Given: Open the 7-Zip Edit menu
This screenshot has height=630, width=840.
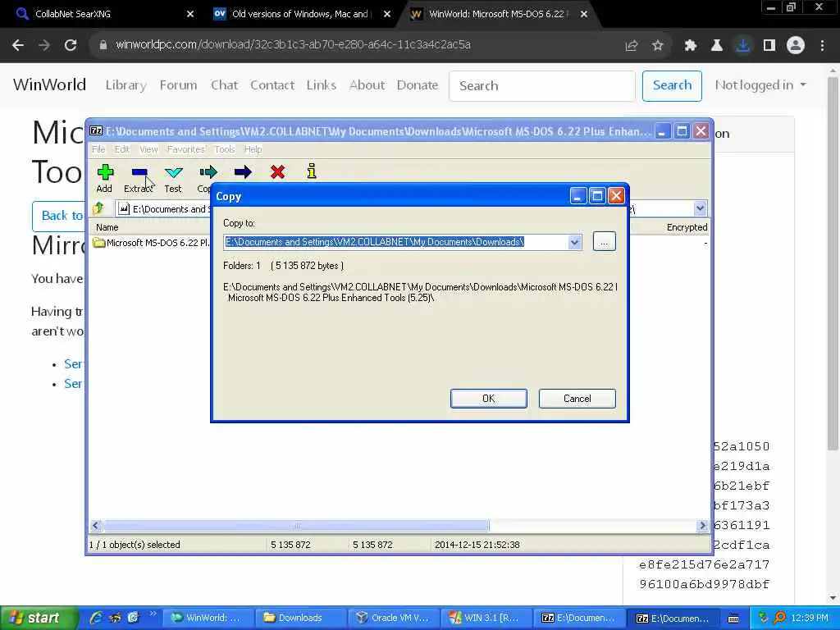Looking at the screenshot, I should pyautogui.click(x=122, y=149).
